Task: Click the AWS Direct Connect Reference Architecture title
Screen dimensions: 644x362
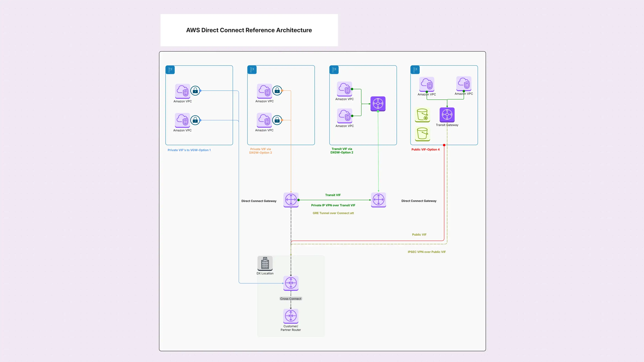Action: pos(249,30)
